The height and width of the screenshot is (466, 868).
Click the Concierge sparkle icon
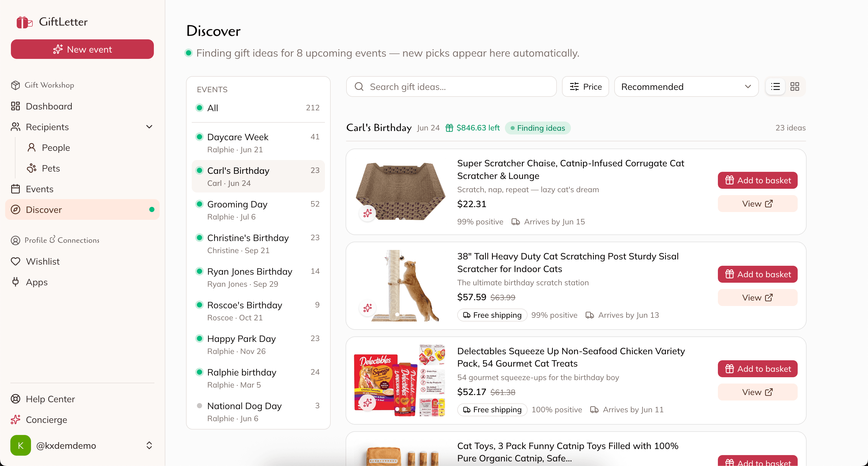[15, 419]
